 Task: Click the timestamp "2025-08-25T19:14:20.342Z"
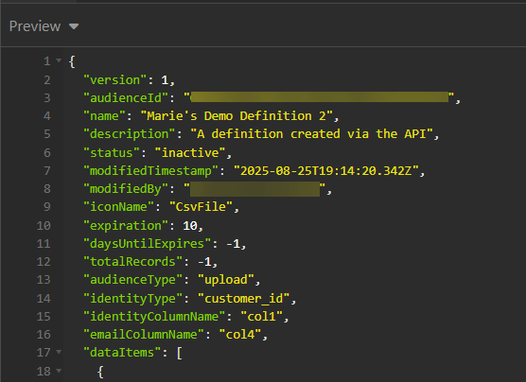point(326,171)
